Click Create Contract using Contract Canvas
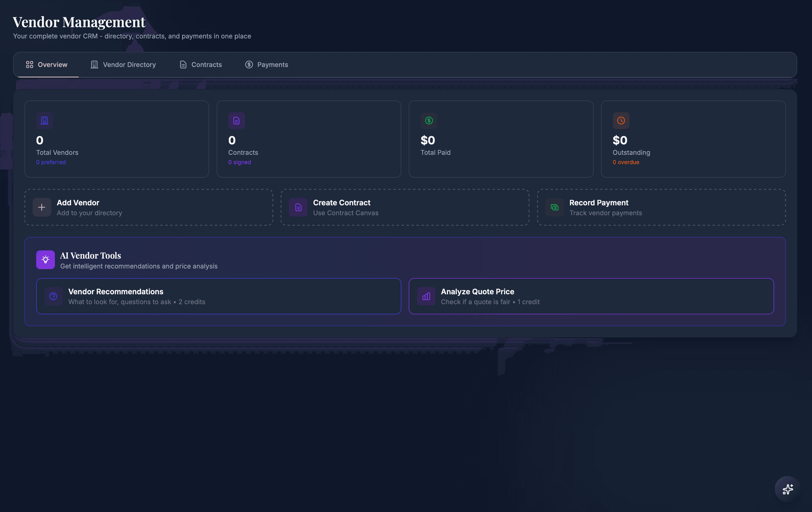 coord(404,207)
